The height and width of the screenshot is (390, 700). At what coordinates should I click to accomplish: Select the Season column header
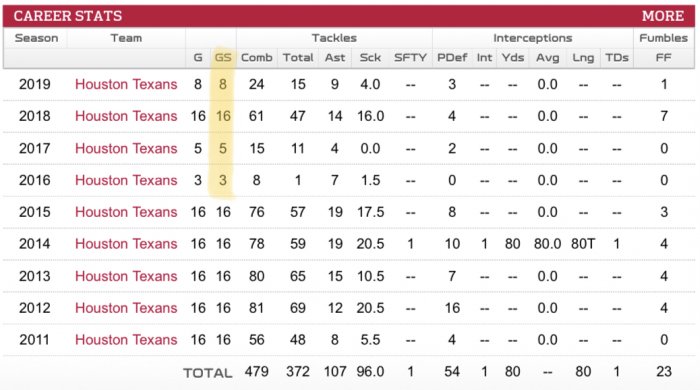coord(36,38)
